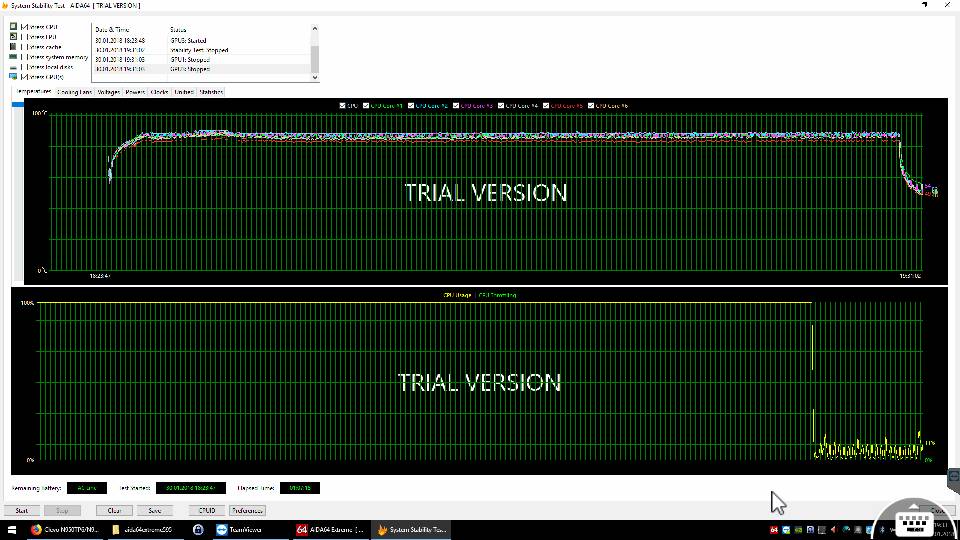Toggle the Stress GPU(s) checkbox

coord(24,77)
